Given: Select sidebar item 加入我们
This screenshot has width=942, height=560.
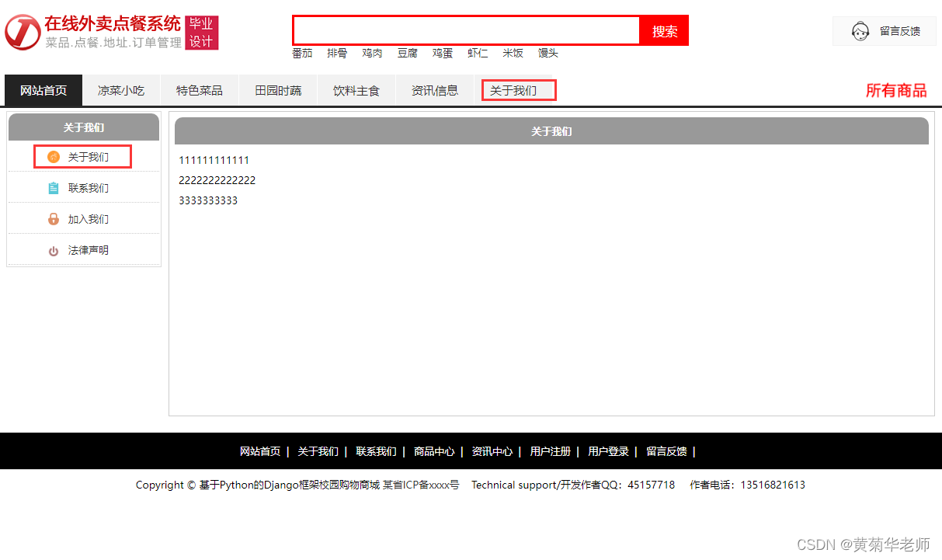Looking at the screenshot, I should pos(89,219).
